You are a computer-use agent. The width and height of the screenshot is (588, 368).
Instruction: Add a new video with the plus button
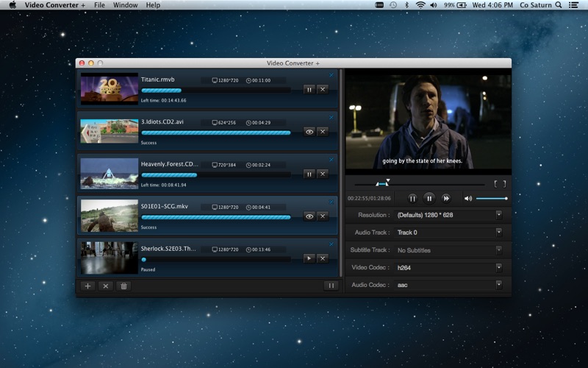click(87, 286)
